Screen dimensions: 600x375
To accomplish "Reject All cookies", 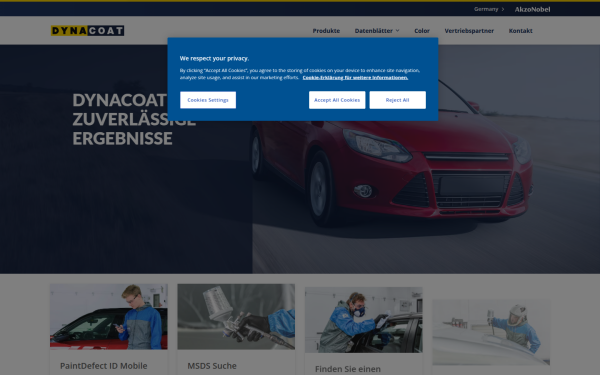I will coord(398,100).
